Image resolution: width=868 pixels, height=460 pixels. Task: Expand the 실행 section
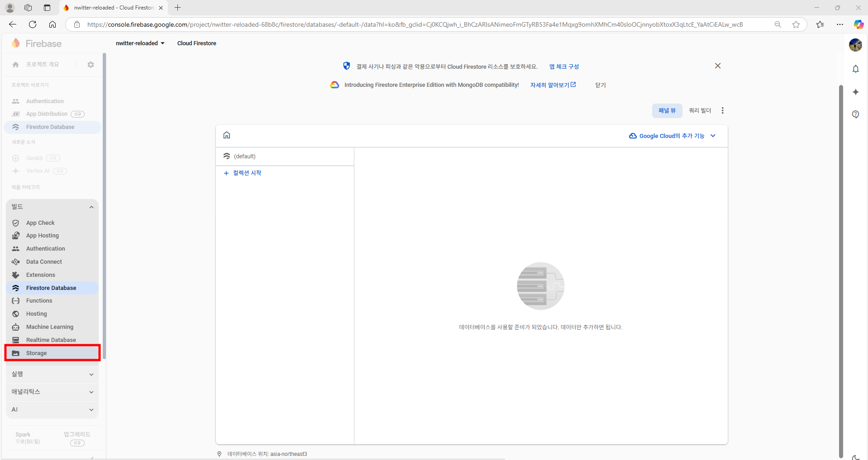pos(52,375)
